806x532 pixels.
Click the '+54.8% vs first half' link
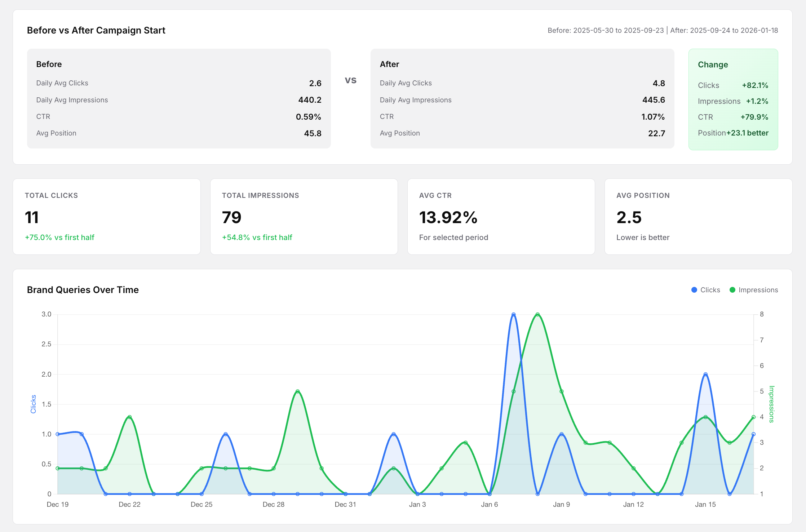[257, 237]
